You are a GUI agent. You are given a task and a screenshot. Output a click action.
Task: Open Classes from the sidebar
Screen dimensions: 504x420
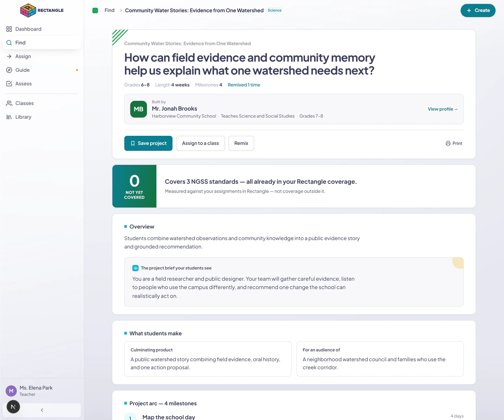pos(42,103)
